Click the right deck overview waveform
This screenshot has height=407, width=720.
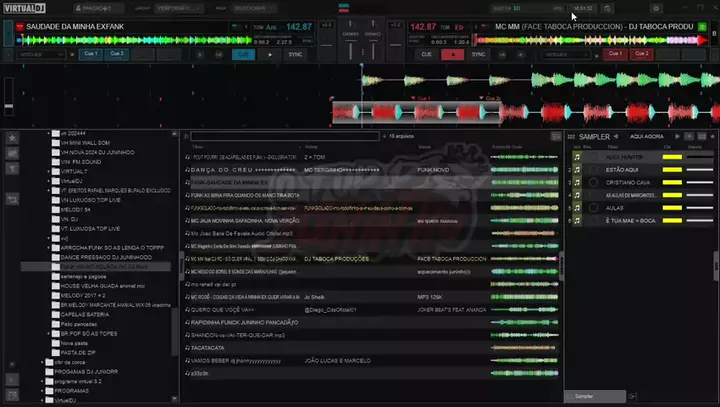tap(591, 40)
